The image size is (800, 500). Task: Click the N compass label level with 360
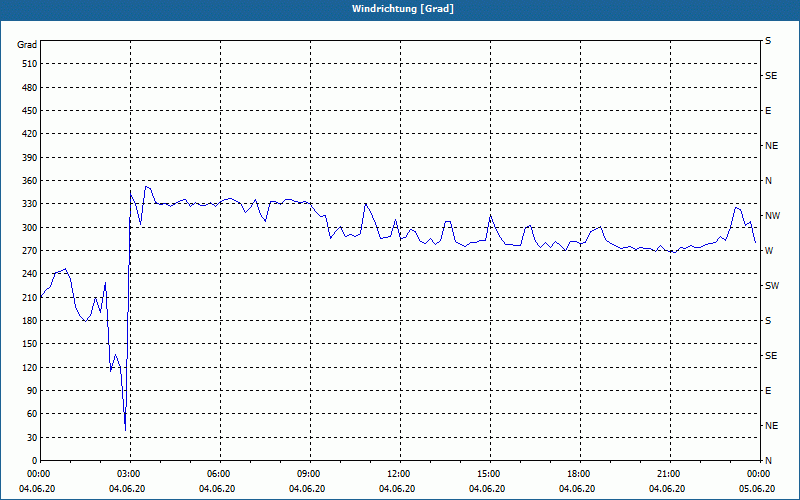pyautogui.click(x=768, y=181)
